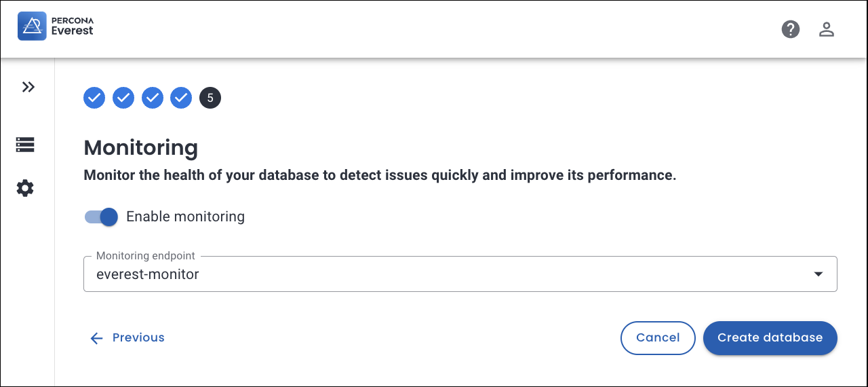868x387 pixels.
Task: Click the Percona Everest logo
Action: [x=56, y=26]
